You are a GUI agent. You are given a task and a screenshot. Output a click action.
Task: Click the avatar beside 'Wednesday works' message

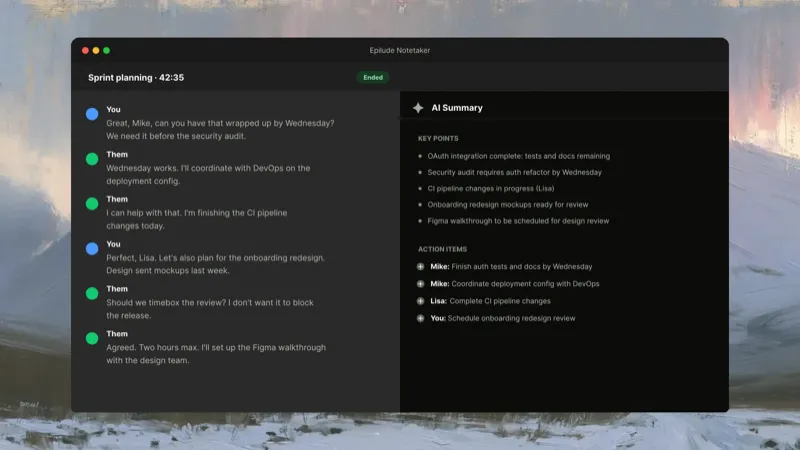click(x=92, y=159)
